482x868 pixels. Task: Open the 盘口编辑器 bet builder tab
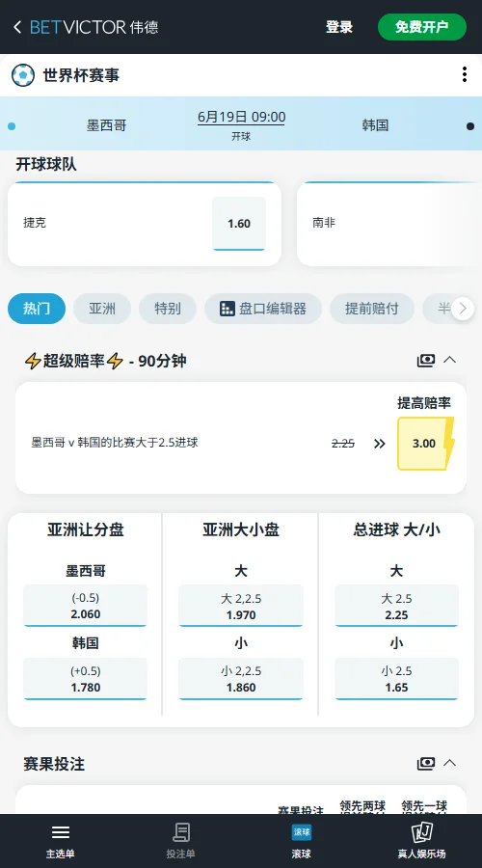pos(263,309)
